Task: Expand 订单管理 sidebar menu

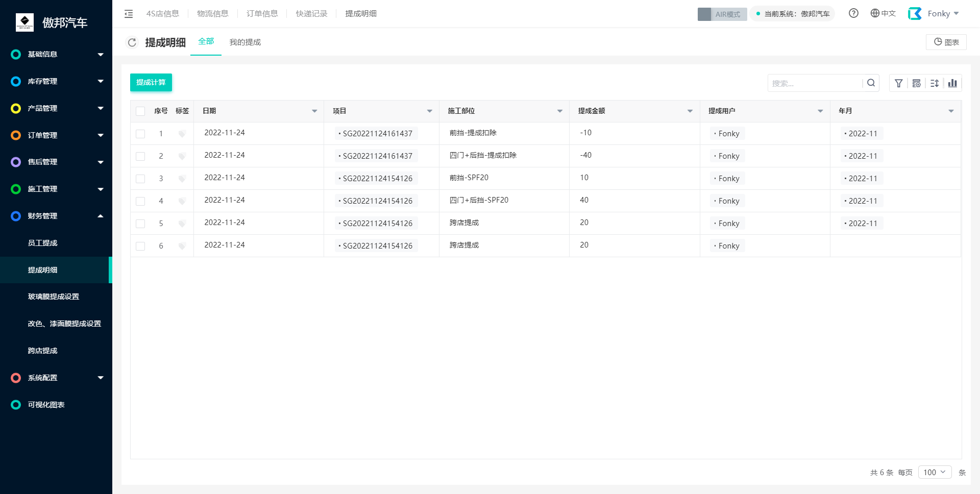Action: (56, 135)
